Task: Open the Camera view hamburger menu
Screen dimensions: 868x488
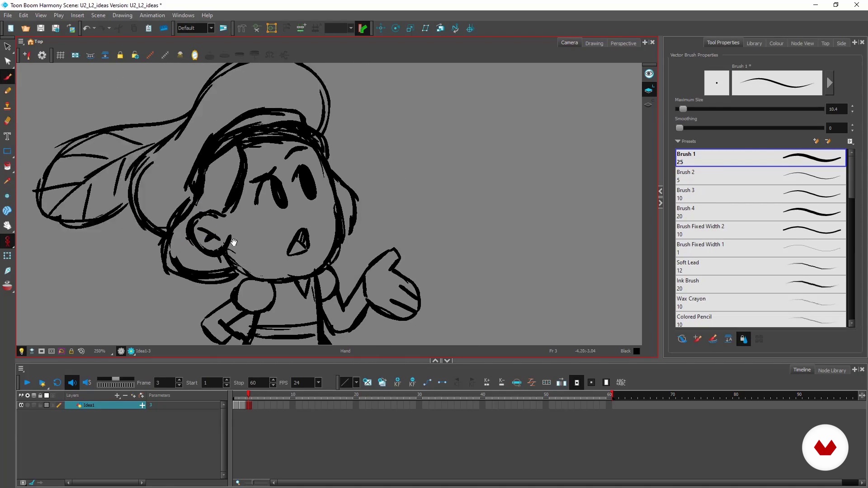Action: [21, 42]
